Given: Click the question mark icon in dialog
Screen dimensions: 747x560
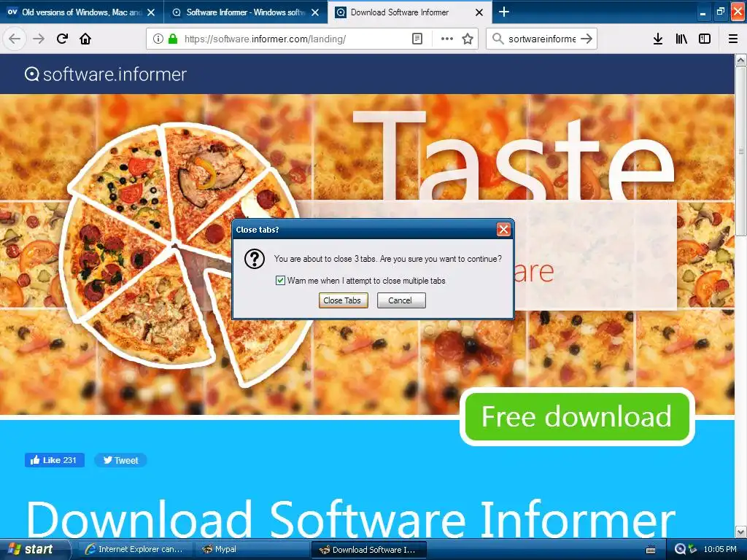Looking at the screenshot, I should tap(255, 259).
